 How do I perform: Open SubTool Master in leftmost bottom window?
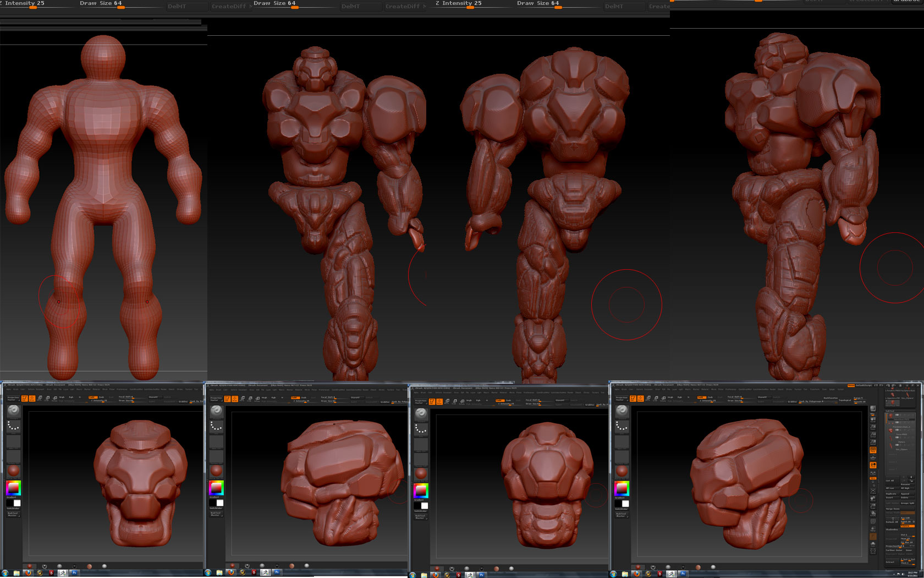(13, 514)
